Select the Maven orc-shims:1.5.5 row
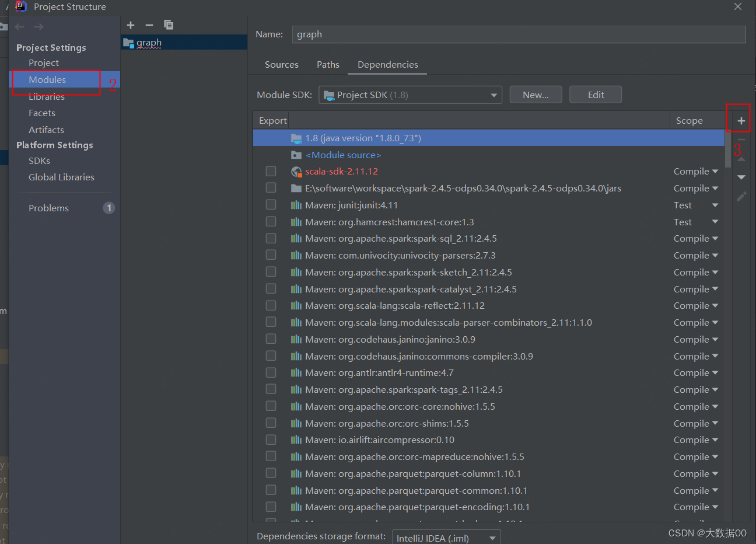 [x=488, y=424]
